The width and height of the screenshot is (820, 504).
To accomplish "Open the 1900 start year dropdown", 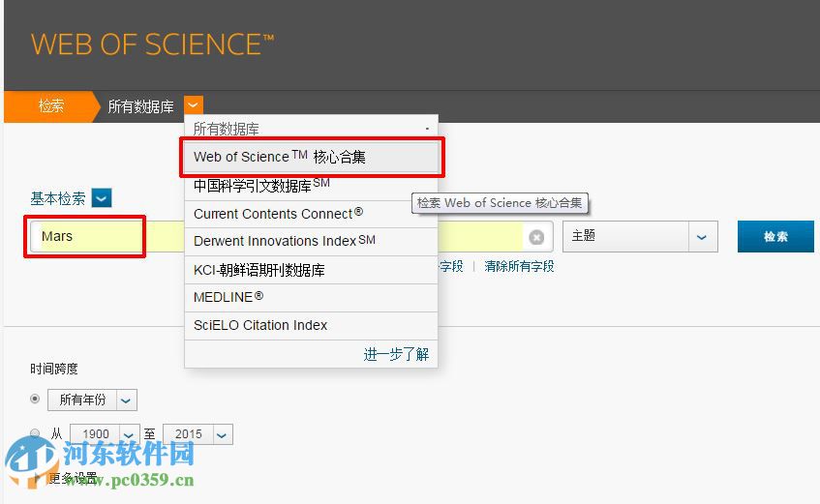I will (x=106, y=434).
